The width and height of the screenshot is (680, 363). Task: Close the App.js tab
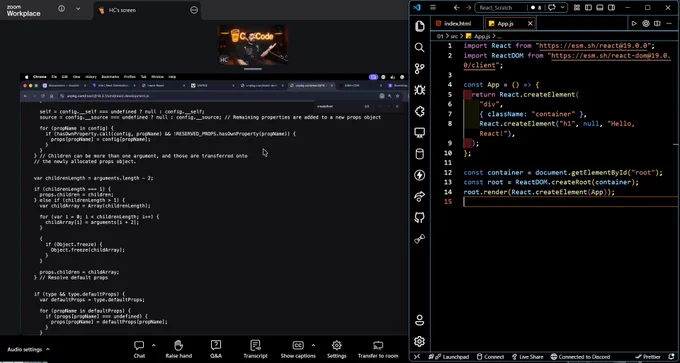point(530,23)
